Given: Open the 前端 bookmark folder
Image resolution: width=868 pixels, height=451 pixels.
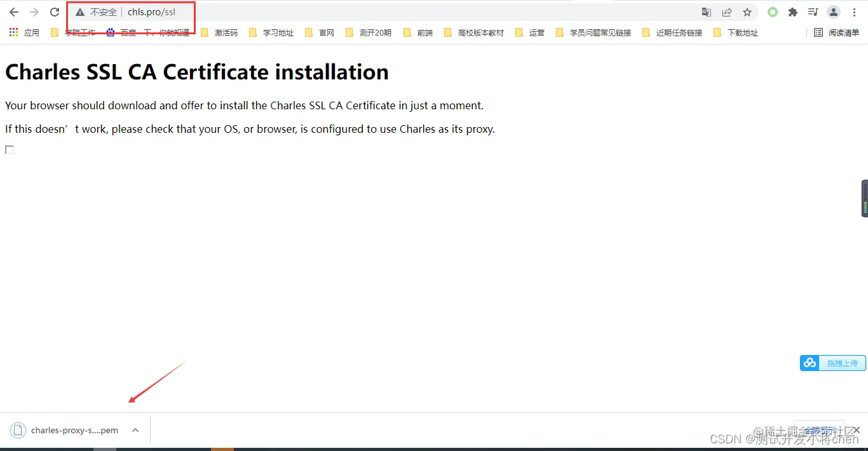Looking at the screenshot, I should point(418,32).
